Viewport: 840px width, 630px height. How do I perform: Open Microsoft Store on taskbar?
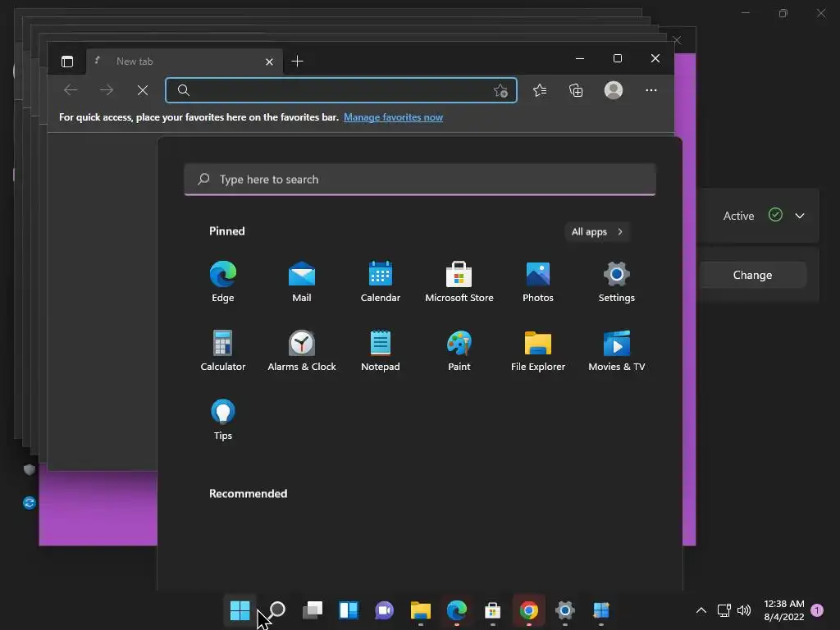[x=492, y=610]
